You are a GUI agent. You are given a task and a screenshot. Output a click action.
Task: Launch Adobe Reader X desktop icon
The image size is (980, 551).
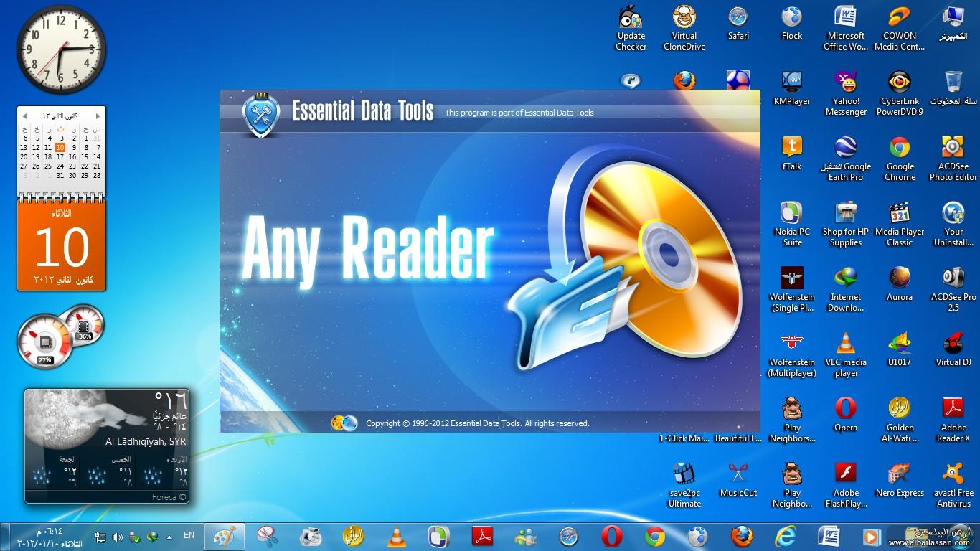[953, 420]
